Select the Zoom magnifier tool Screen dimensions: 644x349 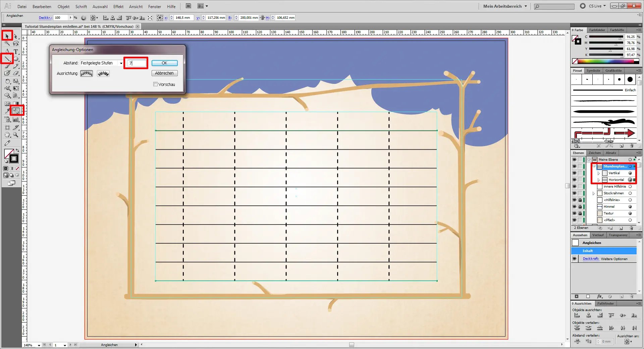click(16, 135)
